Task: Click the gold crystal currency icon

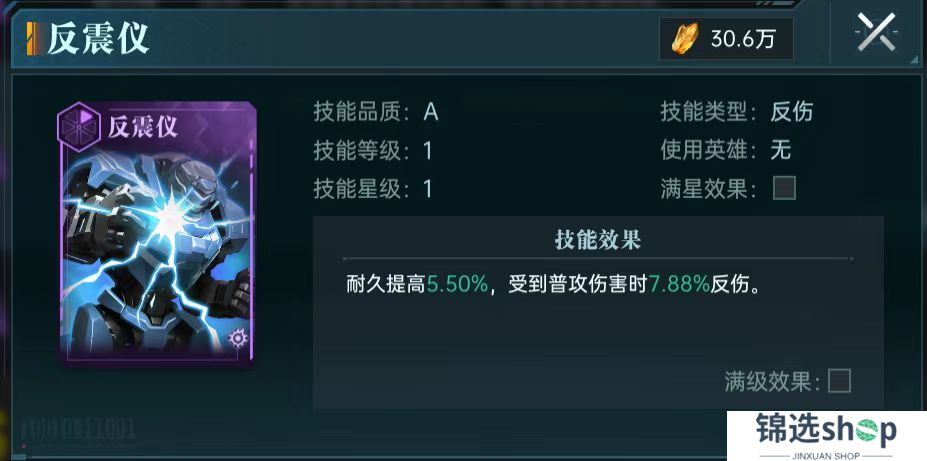Action: pos(685,39)
